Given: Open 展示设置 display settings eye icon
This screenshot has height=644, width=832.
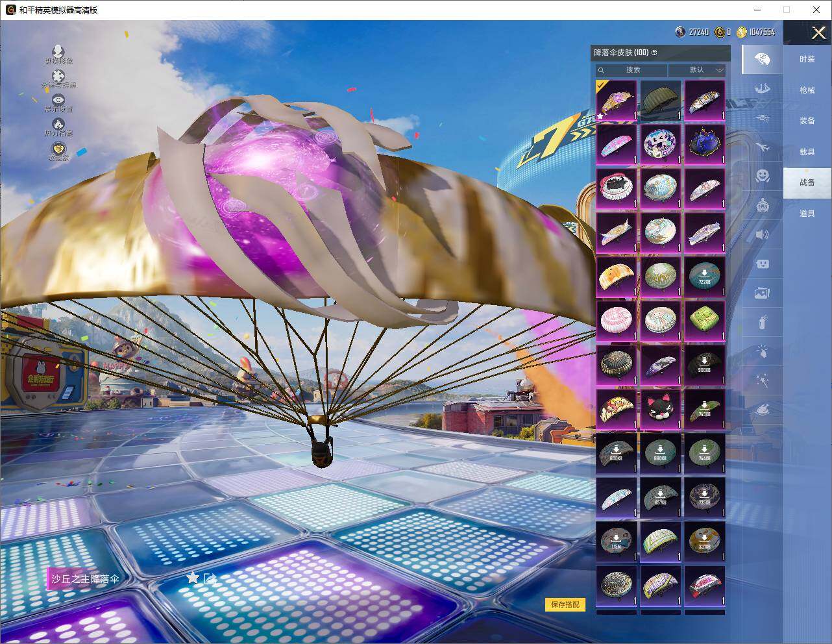Looking at the screenshot, I should point(58,100).
